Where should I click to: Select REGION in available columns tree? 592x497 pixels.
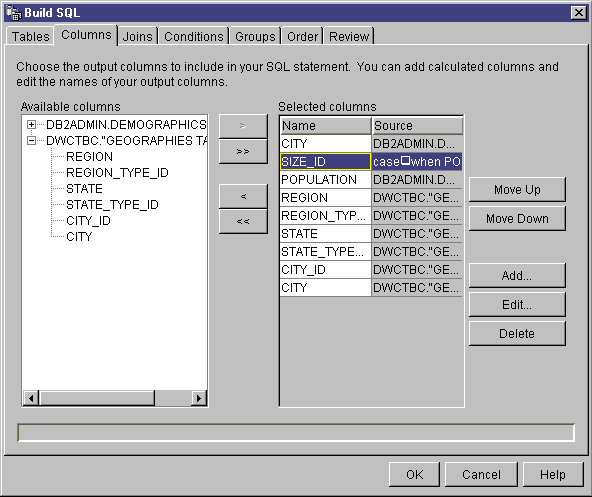(x=89, y=157)
